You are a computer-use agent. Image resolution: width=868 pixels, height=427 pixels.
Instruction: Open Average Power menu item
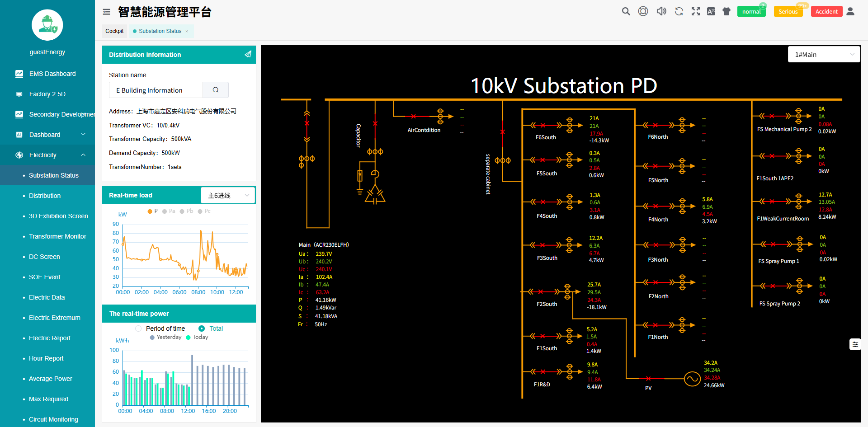[x=47, y=379]
